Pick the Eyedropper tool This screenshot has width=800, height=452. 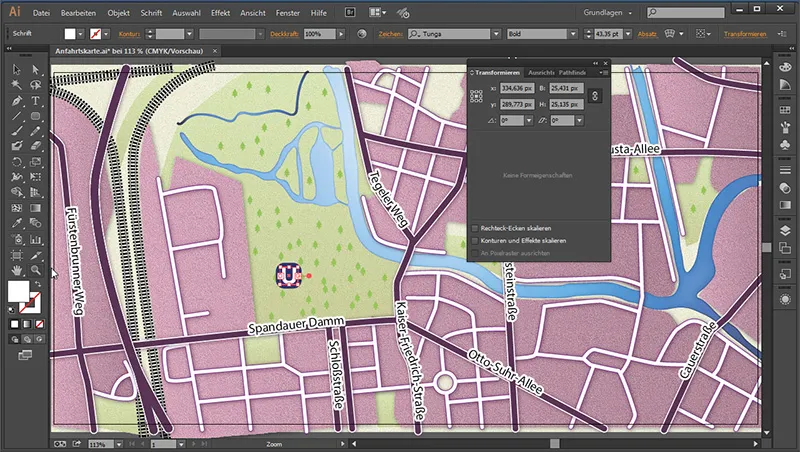coord(16,223)
